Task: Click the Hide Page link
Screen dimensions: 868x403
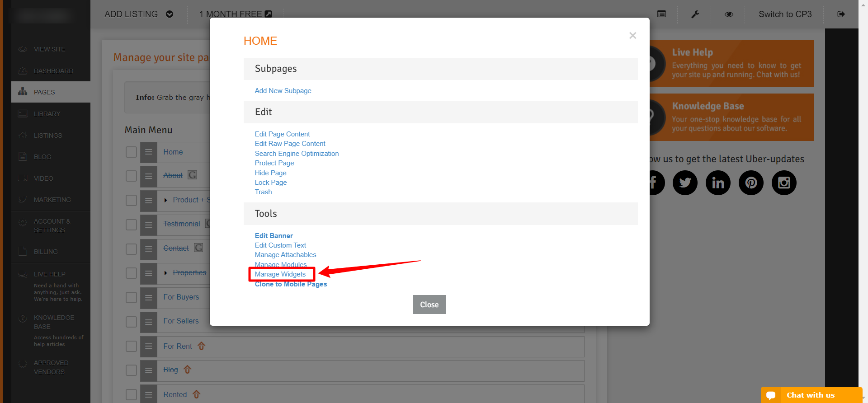Action: pyautogui.click(x=270, y=173)
